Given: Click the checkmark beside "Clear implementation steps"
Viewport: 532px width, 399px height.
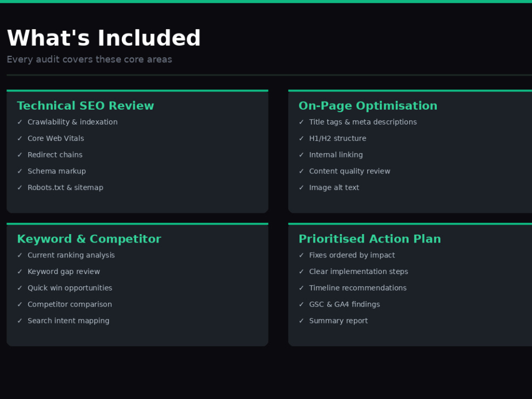Looking at the screenshot, I should pos(301,271).
